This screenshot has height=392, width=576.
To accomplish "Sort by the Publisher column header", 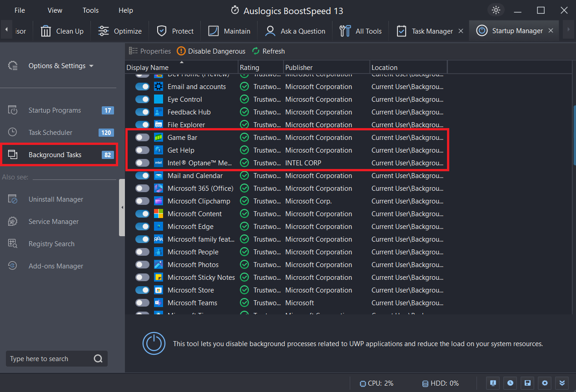I will [x=327, y=67].
